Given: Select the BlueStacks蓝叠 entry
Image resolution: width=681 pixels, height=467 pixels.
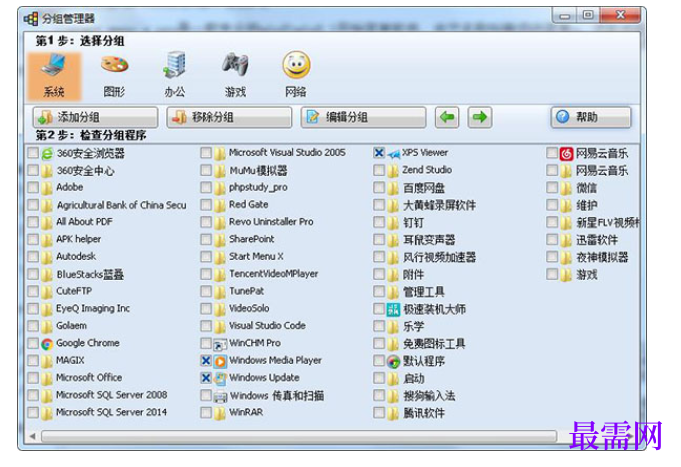Looking at the screenshot, I should (90, 275).
